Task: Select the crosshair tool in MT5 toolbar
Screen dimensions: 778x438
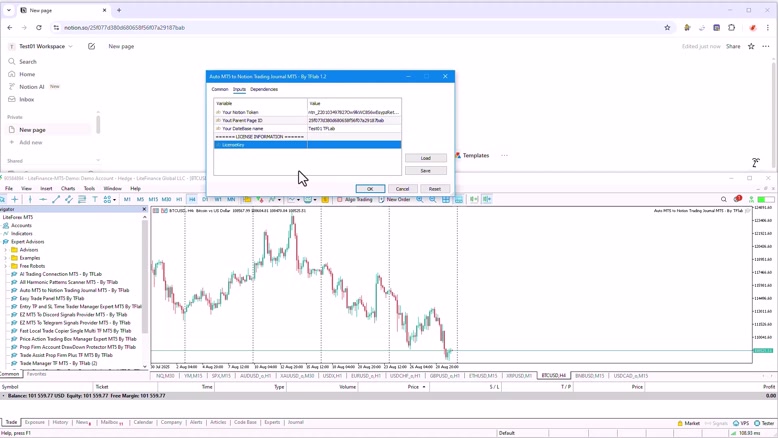Action: click(x=16, y=199)
